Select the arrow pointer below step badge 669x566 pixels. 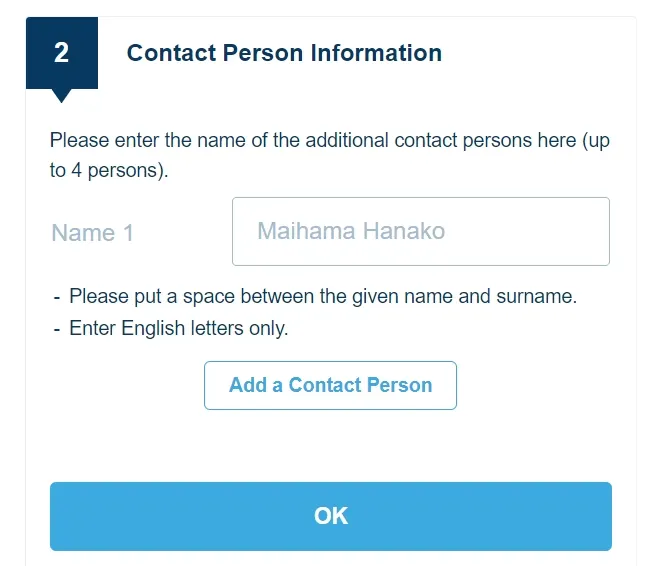(x=62, y=96)
